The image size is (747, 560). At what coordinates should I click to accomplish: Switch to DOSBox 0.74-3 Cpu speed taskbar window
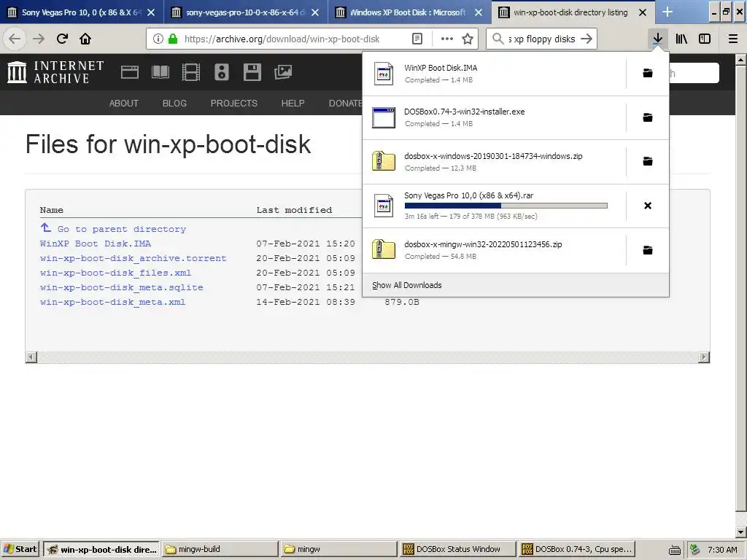(x=578, y=549)
